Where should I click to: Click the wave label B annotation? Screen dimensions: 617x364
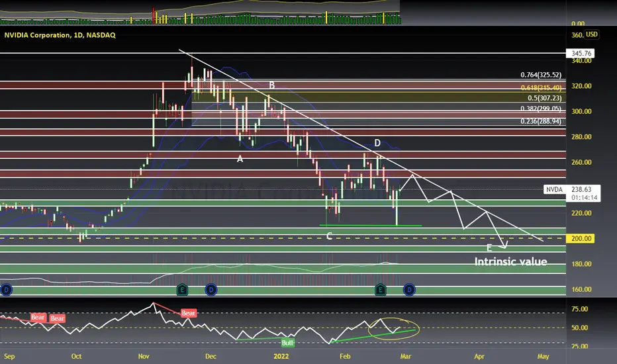point(271,85)
